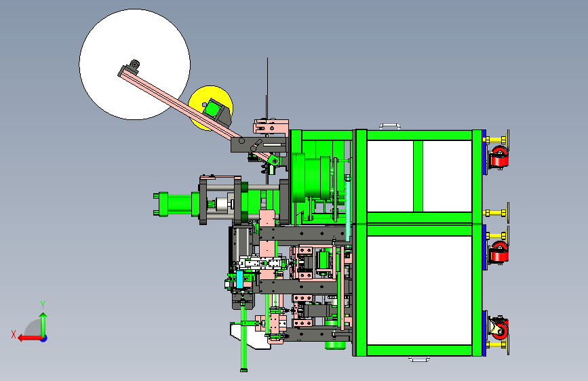Screen dimensions: 588x381
Task: Click the red X axis arrow on the orientation triad
Action: click(x=29, y=338)
